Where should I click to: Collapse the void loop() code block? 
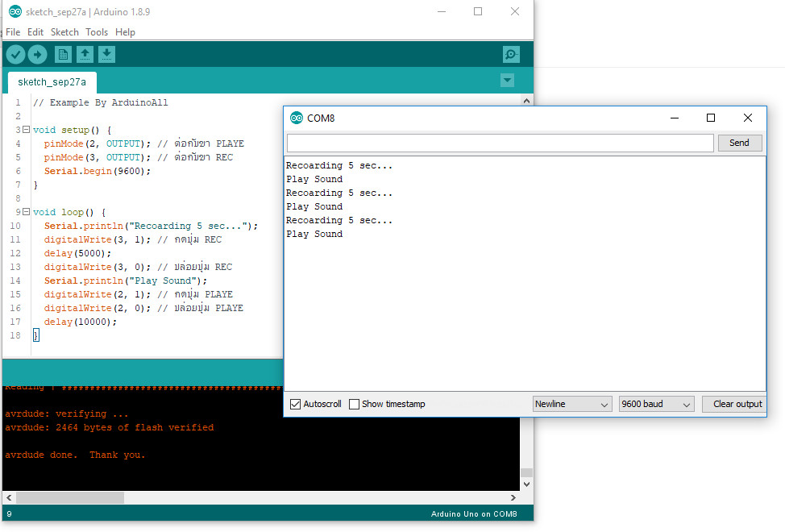[26, 212]
